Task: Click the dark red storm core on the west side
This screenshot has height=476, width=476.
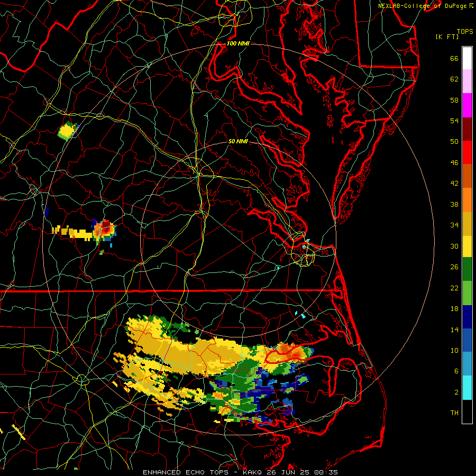Action: tap(106, 225)
